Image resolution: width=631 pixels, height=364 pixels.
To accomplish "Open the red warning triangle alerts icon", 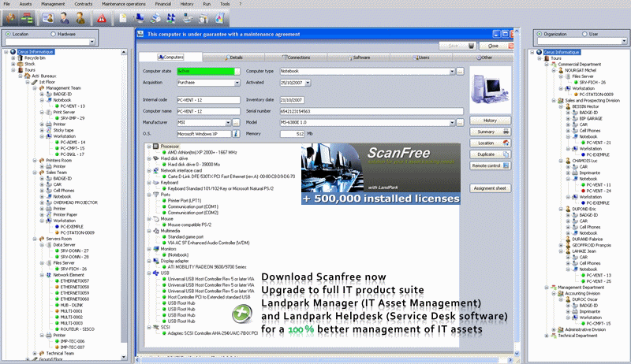I will [102, 18].
